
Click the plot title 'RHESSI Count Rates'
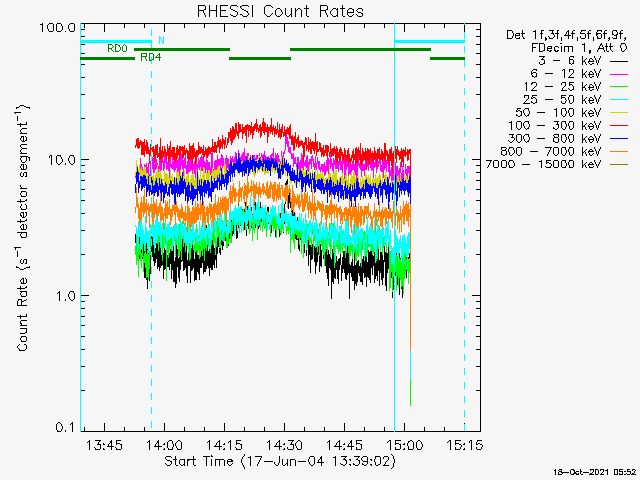pos(280,11)
